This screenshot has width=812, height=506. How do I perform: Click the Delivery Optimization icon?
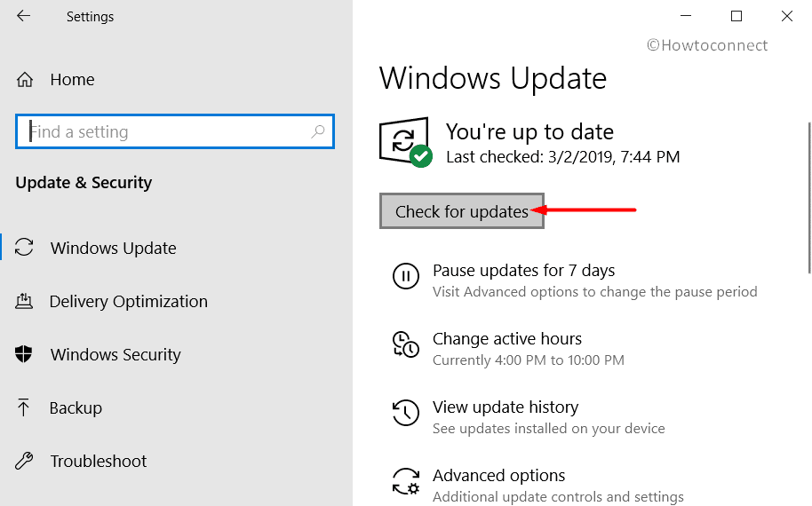coord(24,301)
